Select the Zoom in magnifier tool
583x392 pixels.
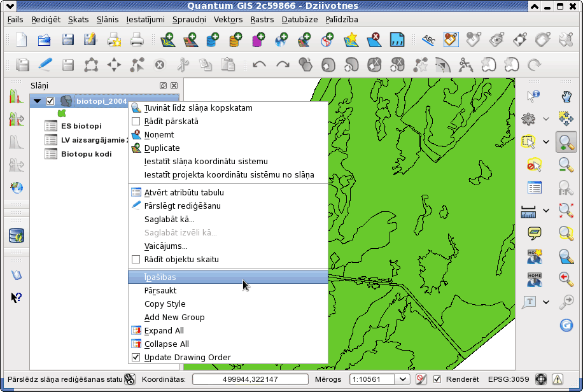click(x=566, y=142)
